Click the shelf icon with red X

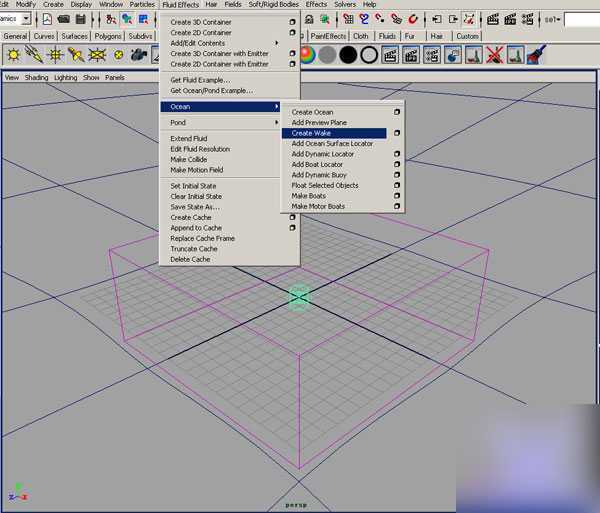point(494,55)
